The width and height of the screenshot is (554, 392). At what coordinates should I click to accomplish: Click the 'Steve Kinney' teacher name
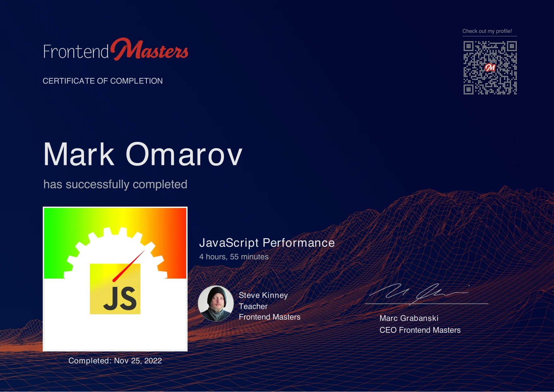[x=263, y=295]
